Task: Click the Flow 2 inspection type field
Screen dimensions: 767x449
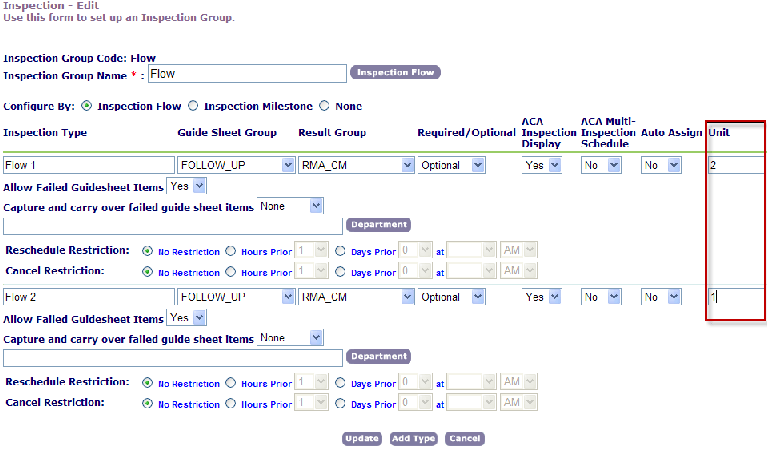Action: [89, 297]
